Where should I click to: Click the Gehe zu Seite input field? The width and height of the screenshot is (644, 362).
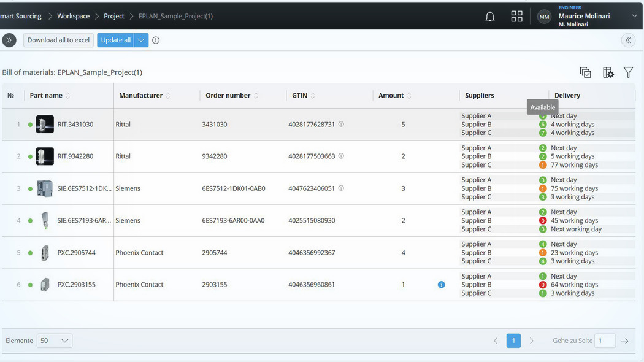pyautogui.click(x=605, y=341)
